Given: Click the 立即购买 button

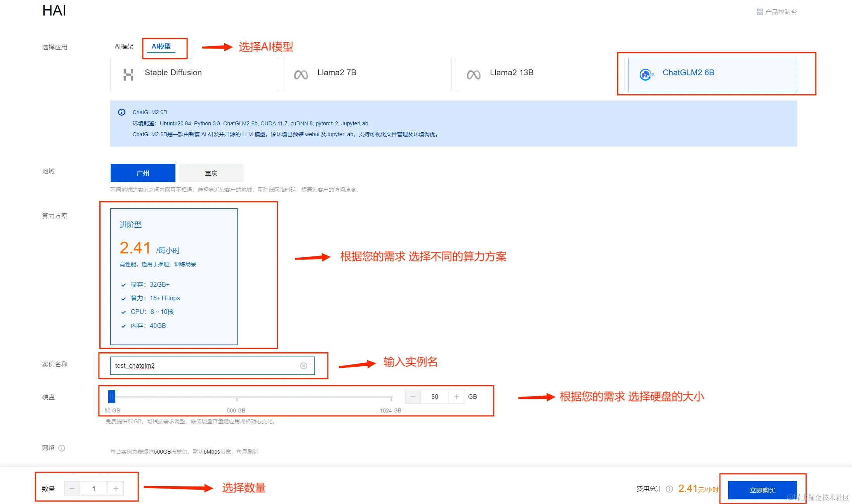Looking at the screenshot, I should pyautogui.click(x=762, y=490).
